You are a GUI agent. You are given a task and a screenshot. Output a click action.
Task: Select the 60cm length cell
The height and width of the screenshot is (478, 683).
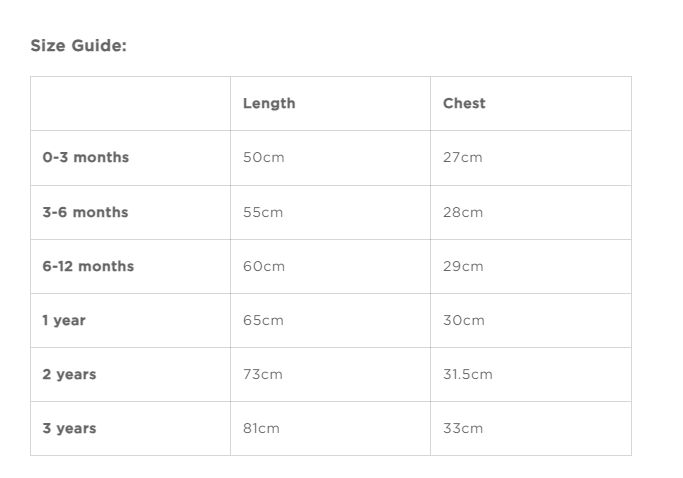click(x=264, y=266)
